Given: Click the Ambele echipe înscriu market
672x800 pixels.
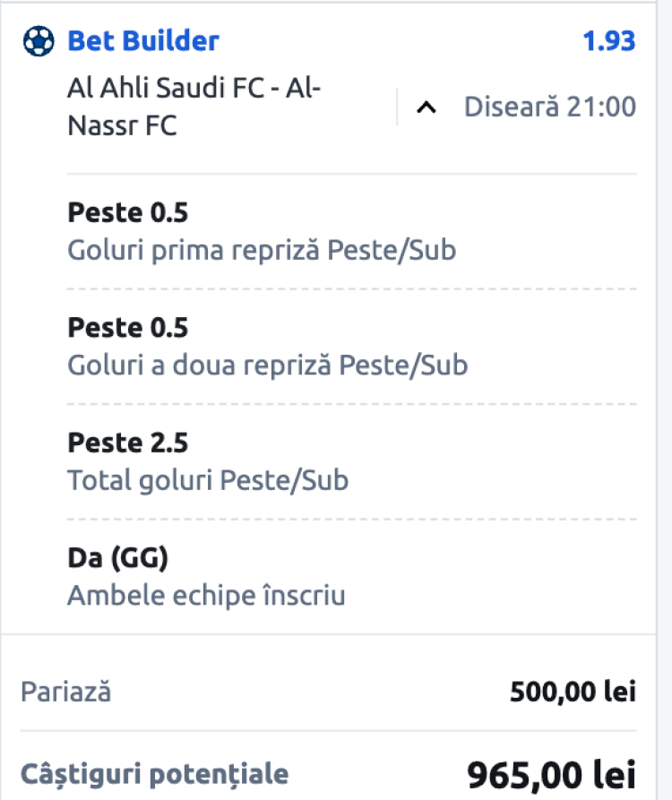Looking at the screenshot, I should (206, 595).
